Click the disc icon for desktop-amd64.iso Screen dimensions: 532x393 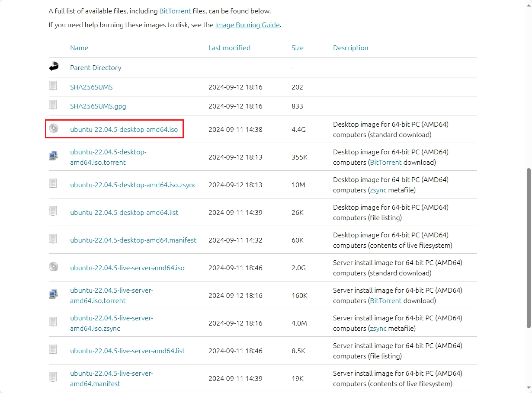tap(53, 128)
